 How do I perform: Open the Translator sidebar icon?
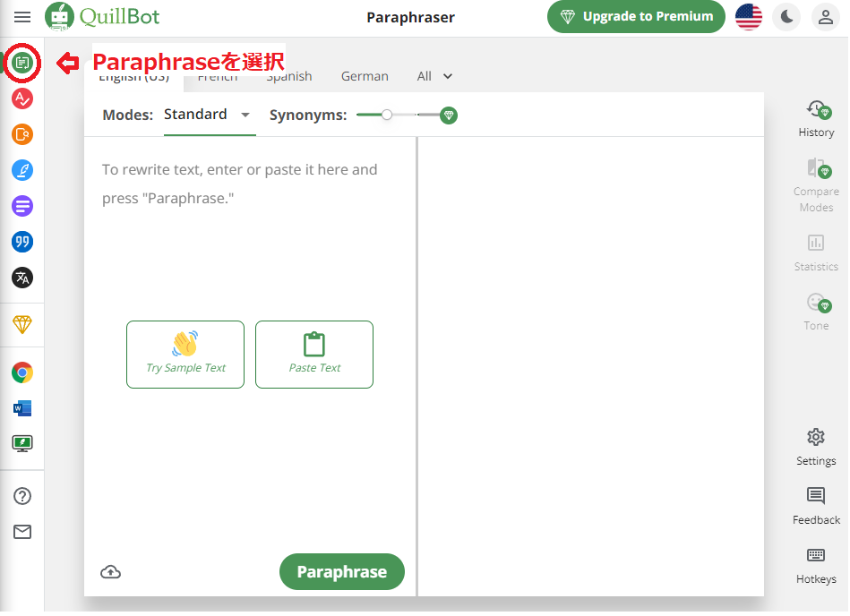click(22, 278)
